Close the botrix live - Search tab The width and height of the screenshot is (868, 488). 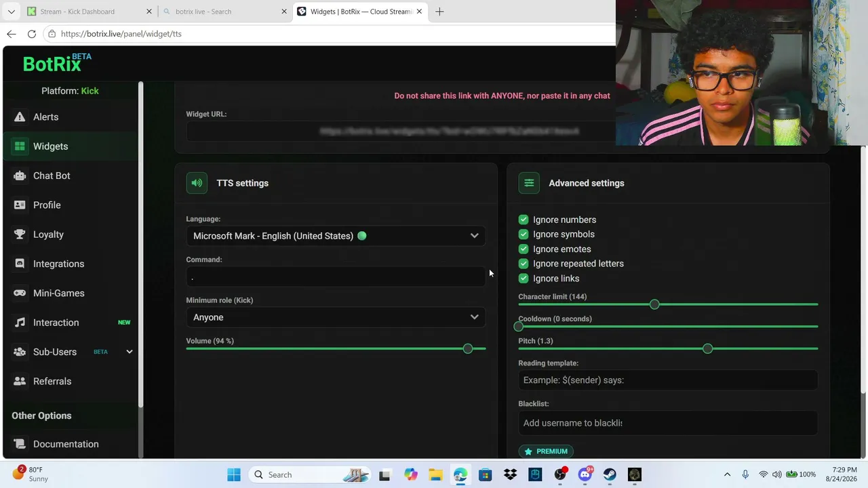(x=285, y=12)
